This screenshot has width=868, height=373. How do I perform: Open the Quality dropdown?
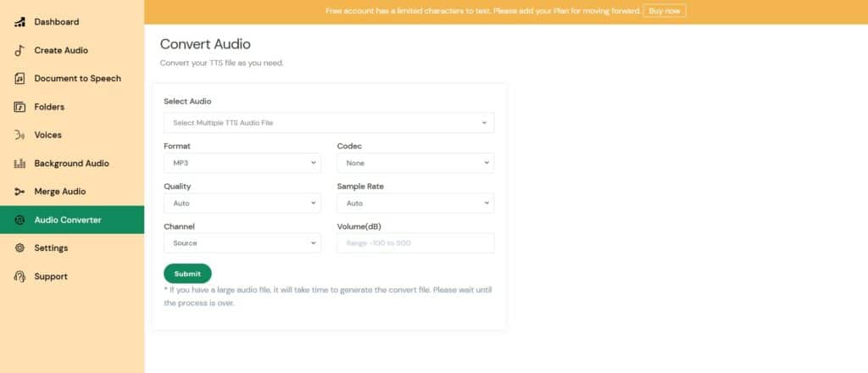242,203
